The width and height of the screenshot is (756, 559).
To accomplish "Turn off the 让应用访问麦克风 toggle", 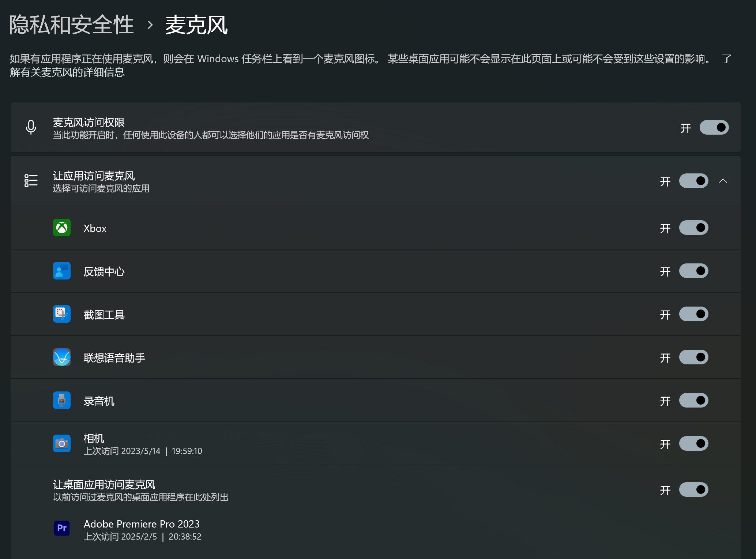I will pos(693,181).
